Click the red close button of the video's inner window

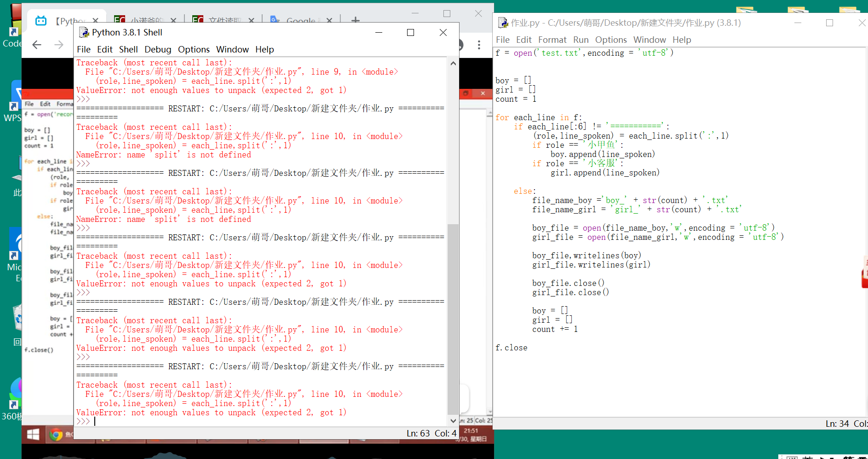(483, 93)
